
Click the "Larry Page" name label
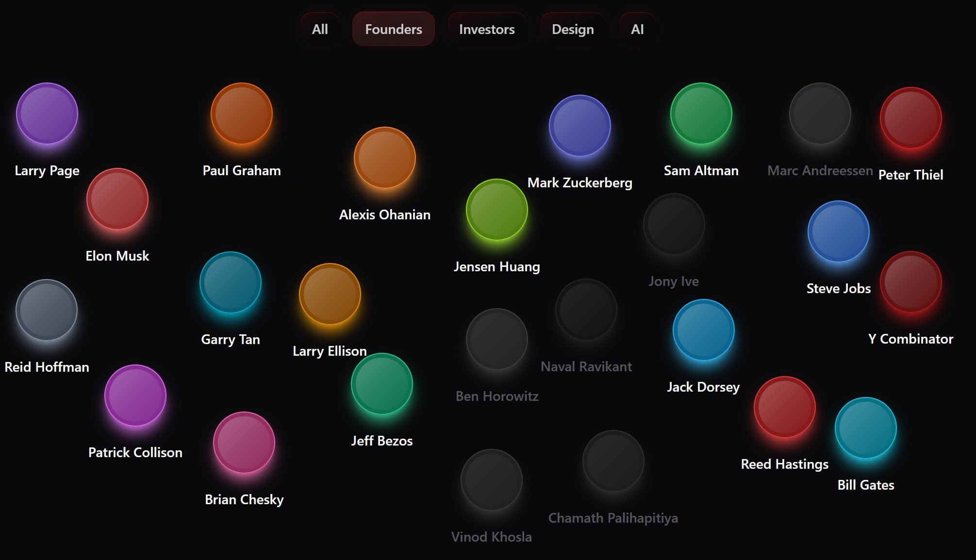[x=47, y=171]
